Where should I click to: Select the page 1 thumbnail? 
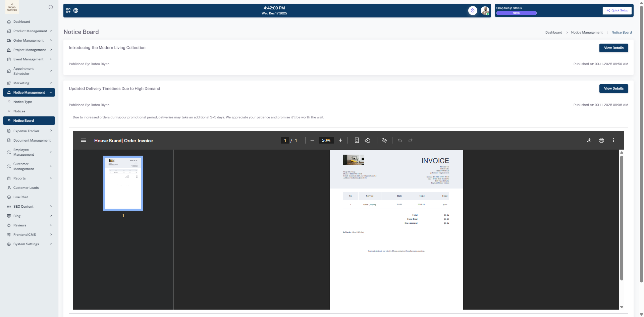(x=123, y=183)
